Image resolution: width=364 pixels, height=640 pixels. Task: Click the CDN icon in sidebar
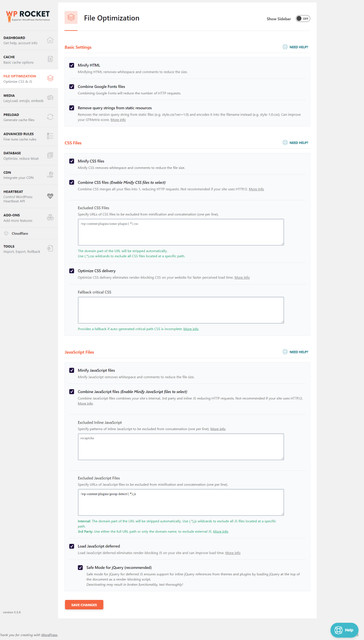click(x=50, y=175)
